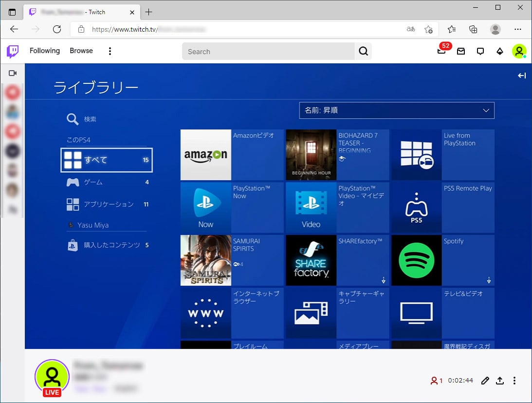The height and width of the screenshot is (403, 532).
Task: Open the three-dot menu beside Browse
Action: pos(110,51)
